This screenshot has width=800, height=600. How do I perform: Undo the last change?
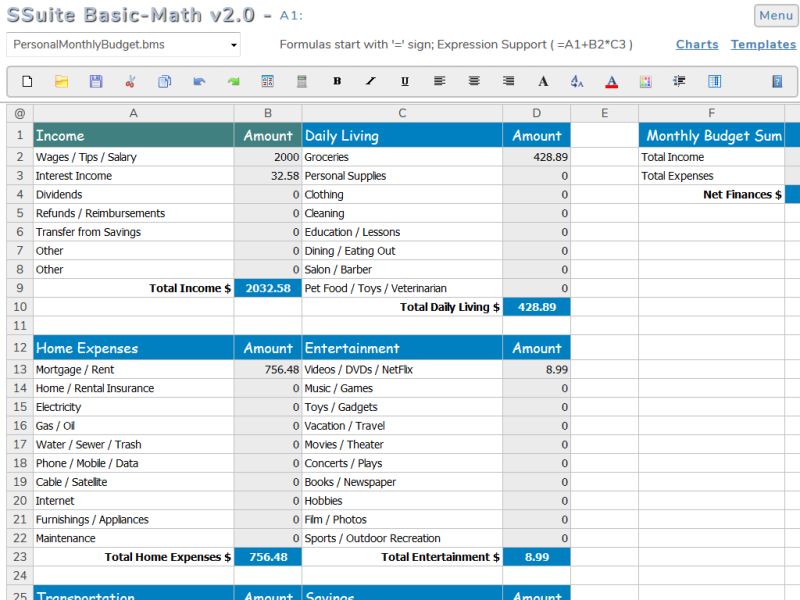coord(197,81)
